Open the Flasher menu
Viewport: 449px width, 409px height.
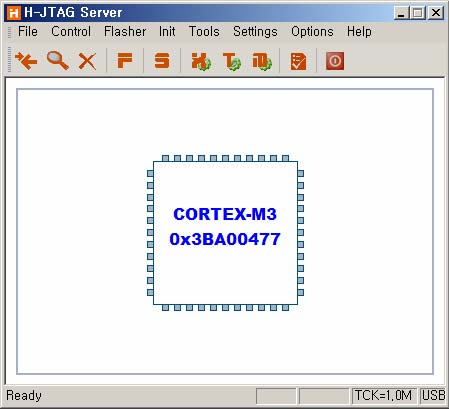[x=125, y=32]
